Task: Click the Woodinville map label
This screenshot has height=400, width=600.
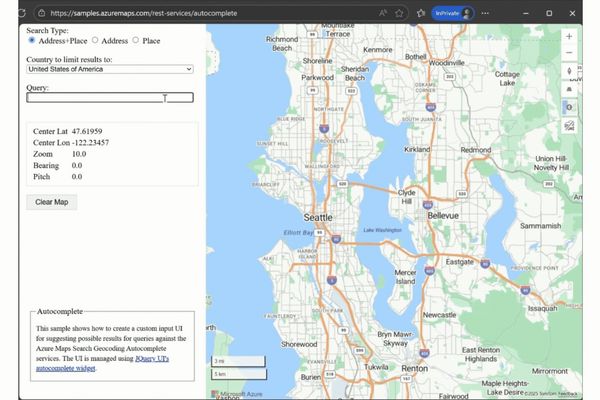Action: click(x=447, y=63)
